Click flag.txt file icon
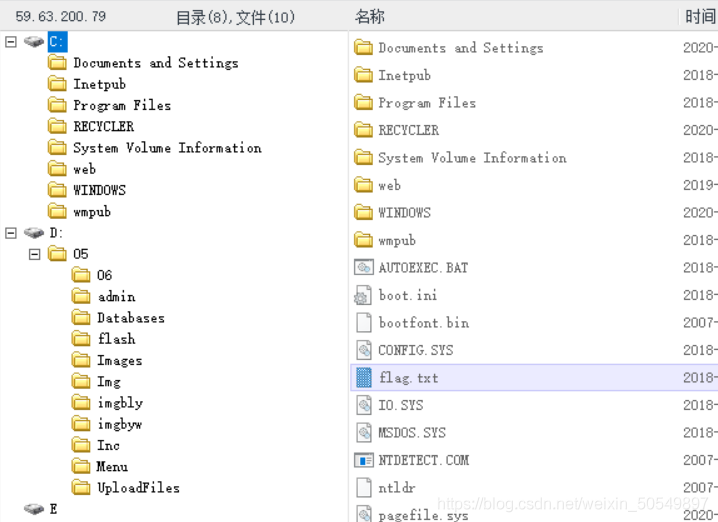Screen dimensions: 718x522 pyautogui.click(x=364, y=377)
